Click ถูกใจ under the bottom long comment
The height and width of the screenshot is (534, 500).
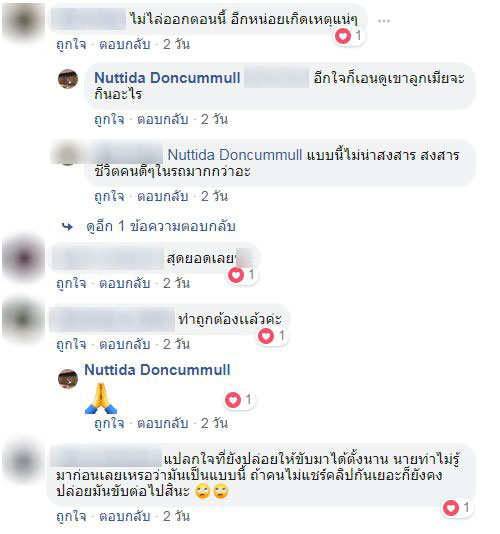pos(72,517)
